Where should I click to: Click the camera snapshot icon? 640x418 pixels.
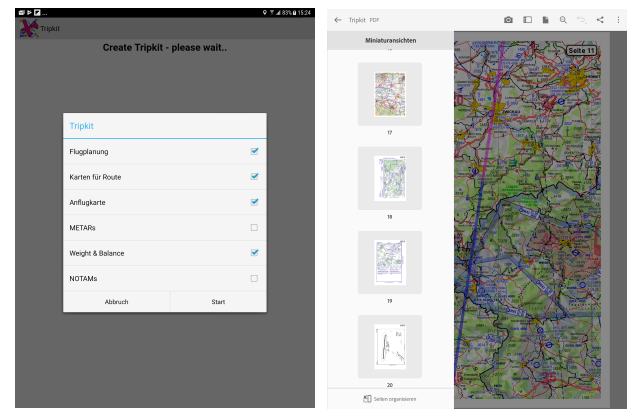coord(508,19)
